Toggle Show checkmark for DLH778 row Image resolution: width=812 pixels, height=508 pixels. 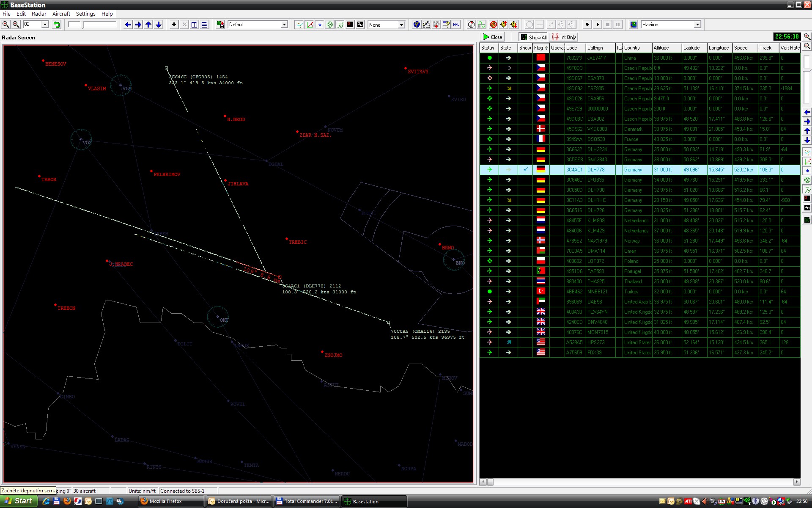(525, 169)
